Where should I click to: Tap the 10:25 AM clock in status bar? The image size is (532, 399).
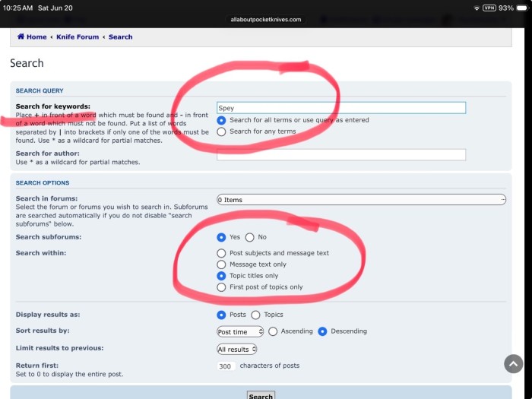(x=17, y=8)
